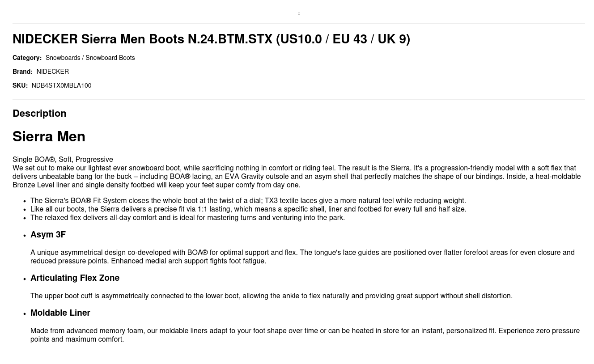Click the Category: label
This screenshot has height=364, width=594.
tap(27, 58)
